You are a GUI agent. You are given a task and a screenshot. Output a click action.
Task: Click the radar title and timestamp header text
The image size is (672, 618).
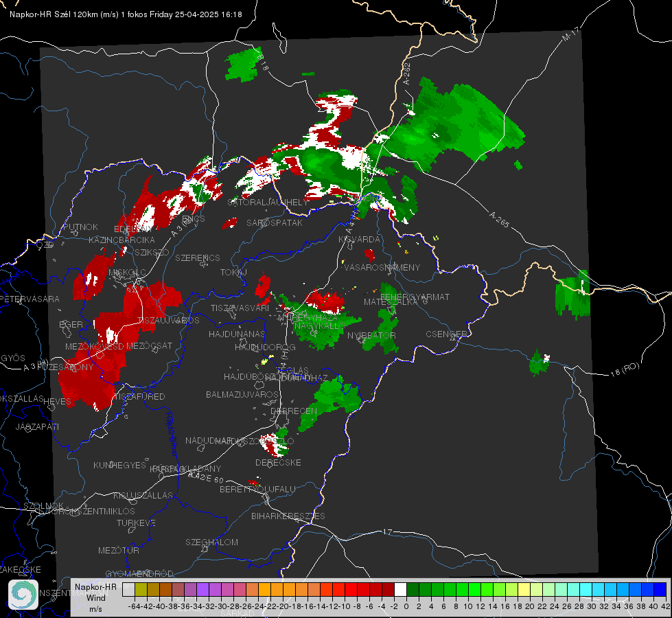[x=126, y=14]
